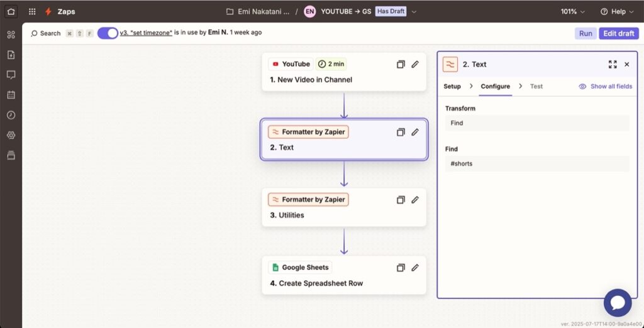
Task: Click copy icon on Google Sheets step
Action: point(401,268)
